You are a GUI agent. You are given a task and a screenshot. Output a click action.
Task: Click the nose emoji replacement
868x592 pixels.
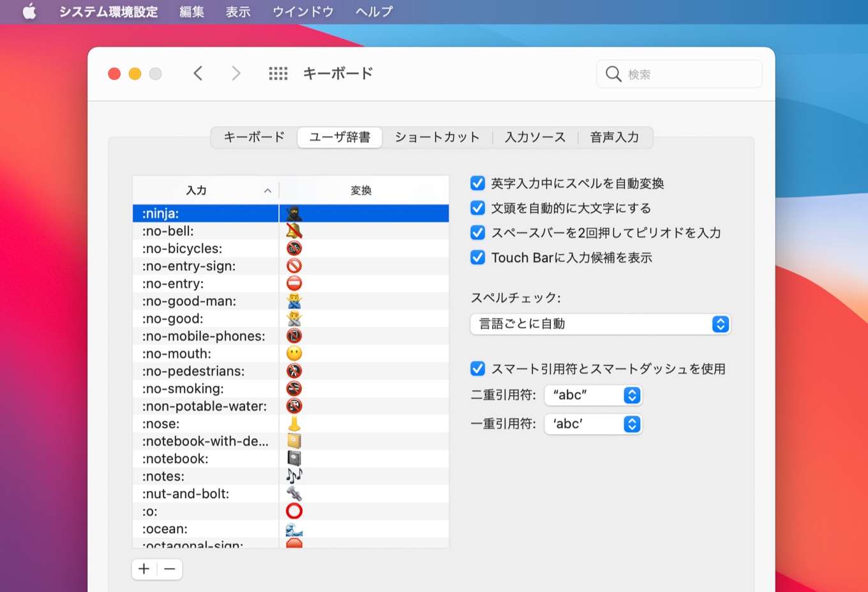[x=294, y=423]
